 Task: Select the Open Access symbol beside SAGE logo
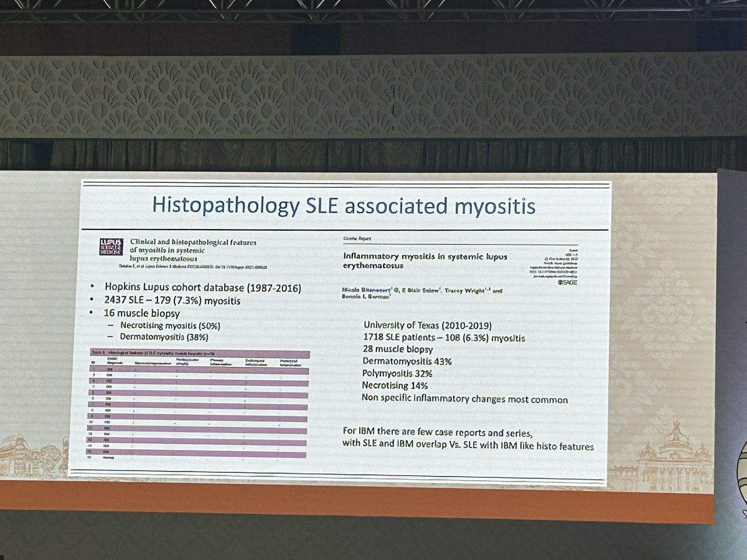pyautogui.click(x=560, y=281)
